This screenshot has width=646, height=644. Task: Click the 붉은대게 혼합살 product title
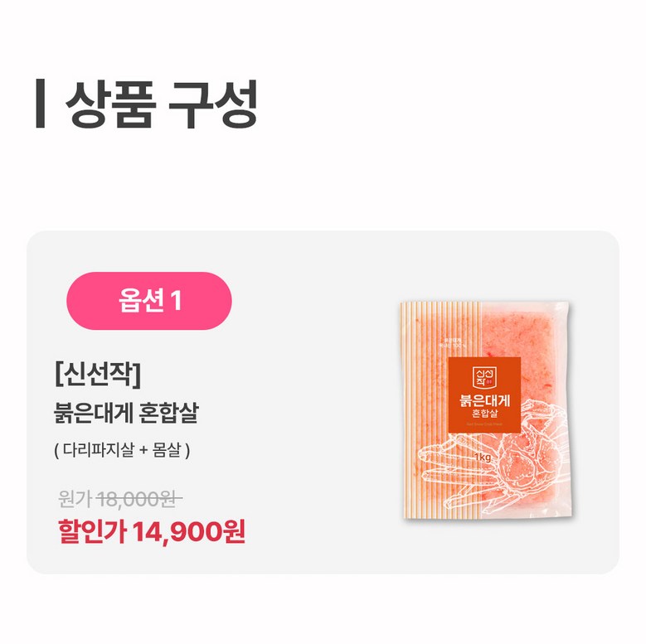pos(127,413)
